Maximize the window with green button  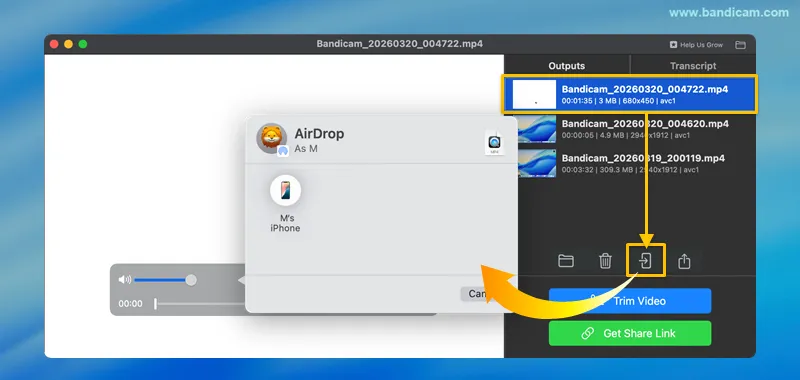83,44
